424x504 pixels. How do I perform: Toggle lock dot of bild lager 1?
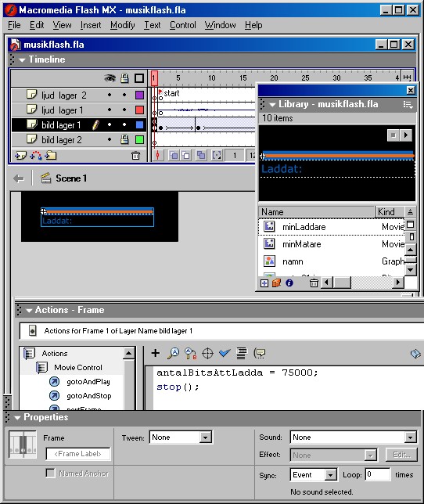pyautogui.click(x=124, y=124)
